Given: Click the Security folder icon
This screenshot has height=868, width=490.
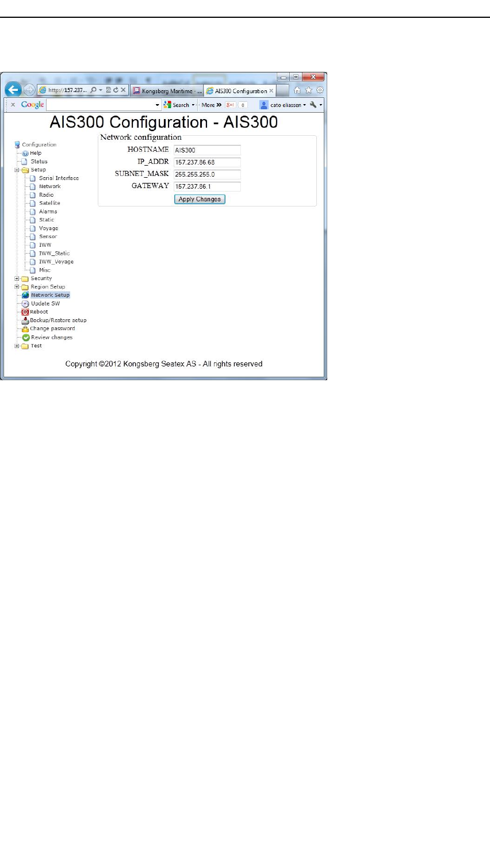Looking at the screenshot, I should tap(25, 278).
